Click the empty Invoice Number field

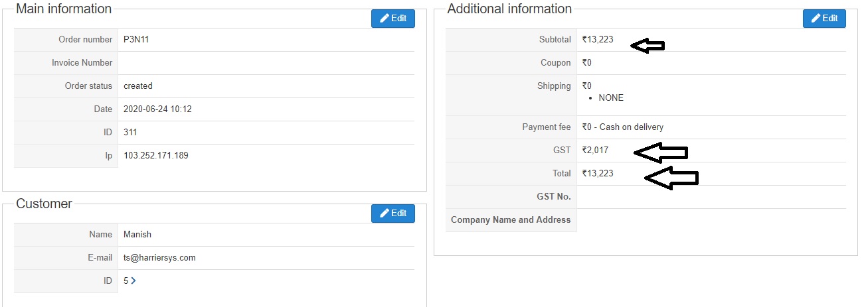pos(266,63)
